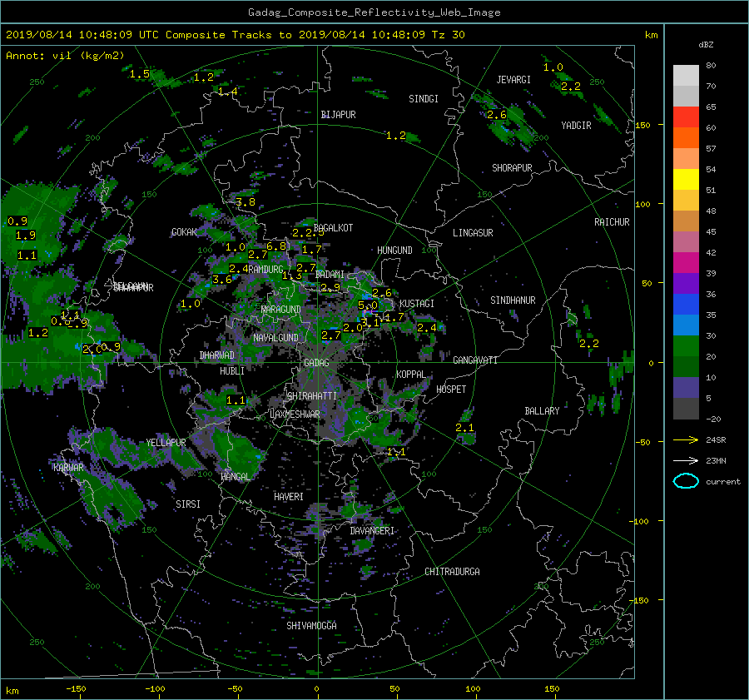This screenshot has height=700, width=749.
Task: Select the magenta 42 dBZ color swatch
Action: coord(686,262)
